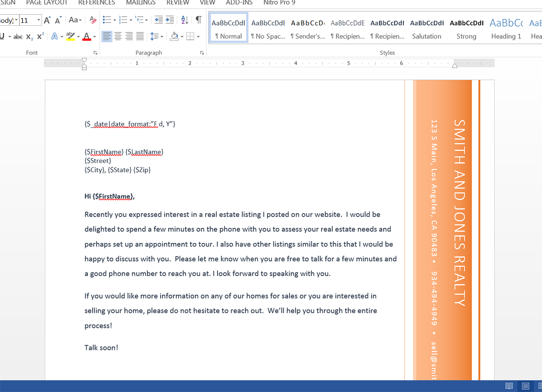Screen dimensions: 542x392
Task: Switch to Mailings tab
Action: coord(141,3)
